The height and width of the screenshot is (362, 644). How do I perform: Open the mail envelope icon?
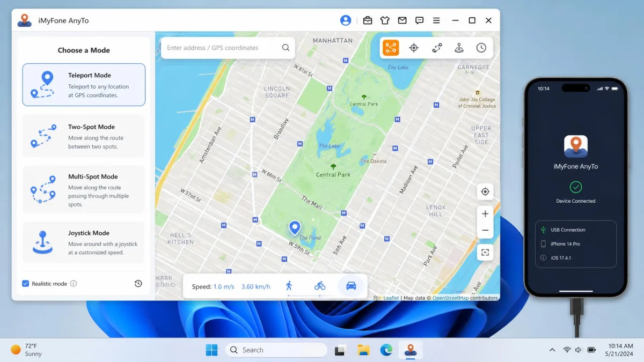click(402, 20)
